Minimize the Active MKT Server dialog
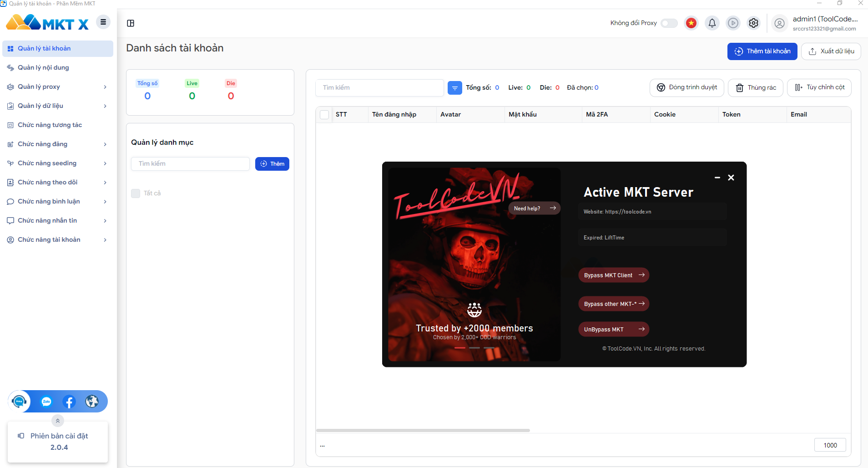The height and width of the screenshot is (468, 868). [717, 178]
